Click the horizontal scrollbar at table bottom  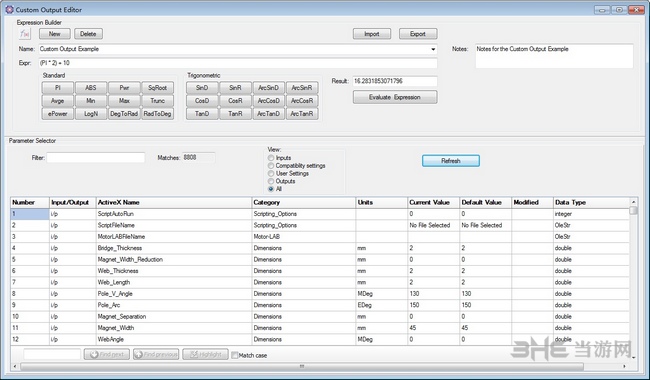pyautogui.click(x=302, y=366)
